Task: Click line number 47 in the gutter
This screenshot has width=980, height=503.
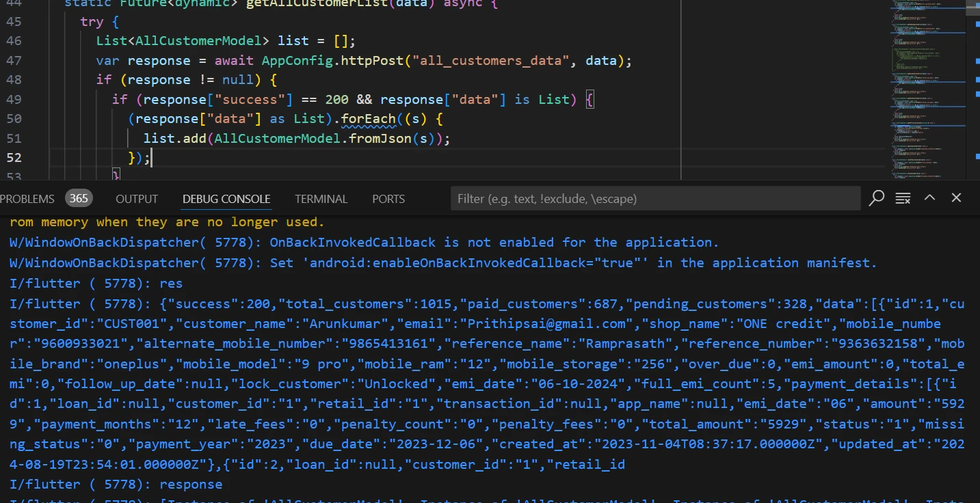Action: [x=14, y=61]
